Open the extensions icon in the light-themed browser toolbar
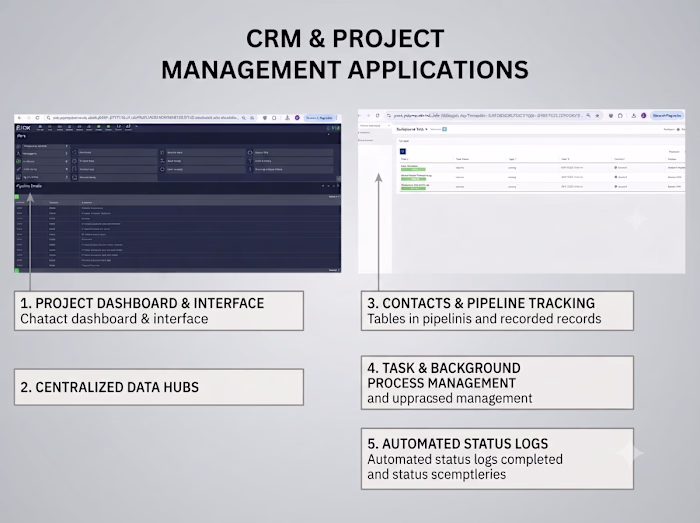Viewport: 700px width, 523px height. [620, 116]
